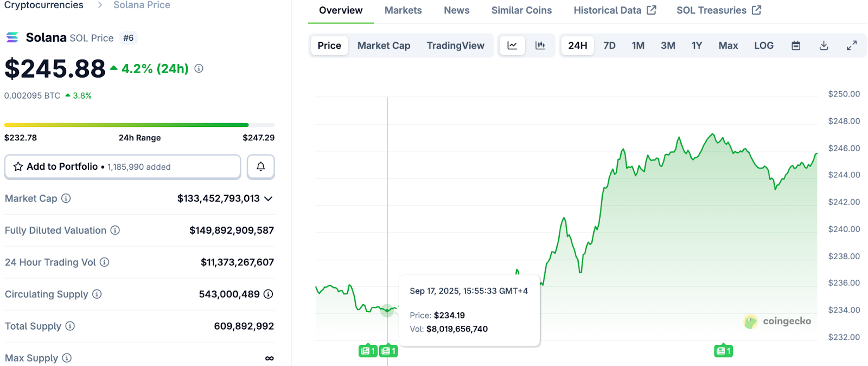Open Historical Data external link icon

[652, 10]
